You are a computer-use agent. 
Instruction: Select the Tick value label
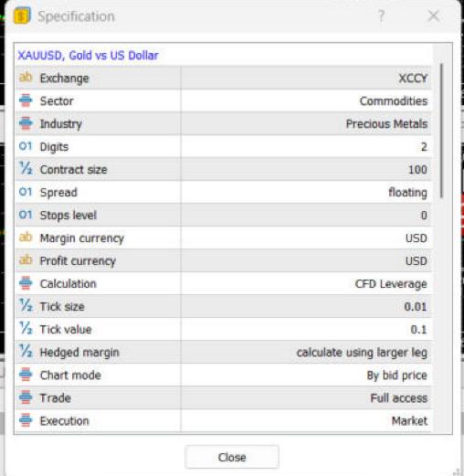pyautogui.click(x=66, y=330)
